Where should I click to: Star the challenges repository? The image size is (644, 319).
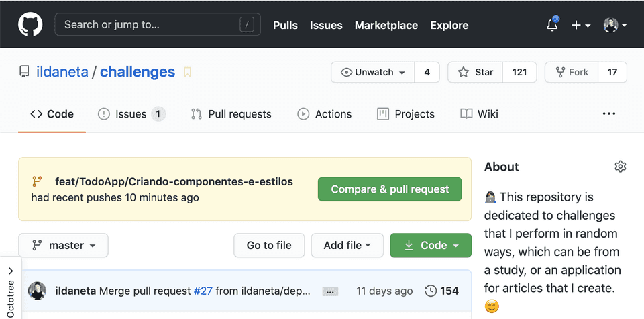476,73
